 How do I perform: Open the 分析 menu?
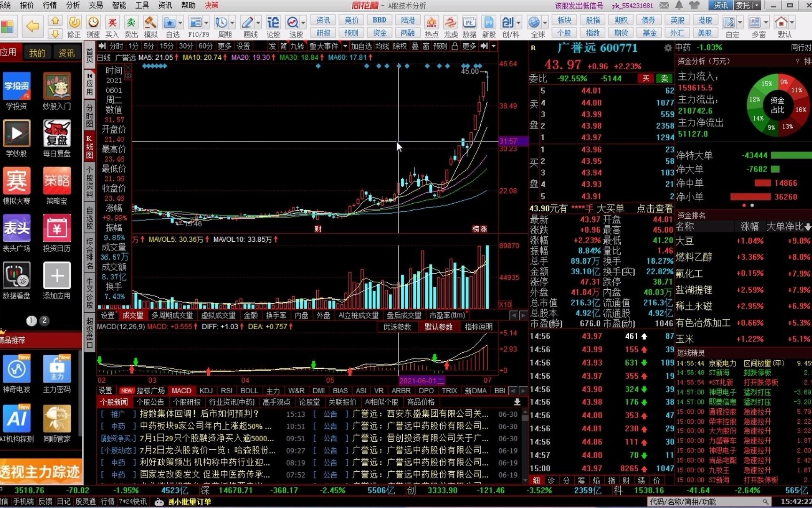coord(73,5)
